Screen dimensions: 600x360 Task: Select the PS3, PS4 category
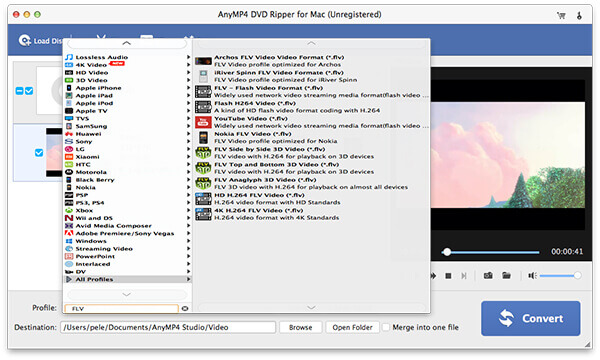pyautogui.click(x=127, y=203)
